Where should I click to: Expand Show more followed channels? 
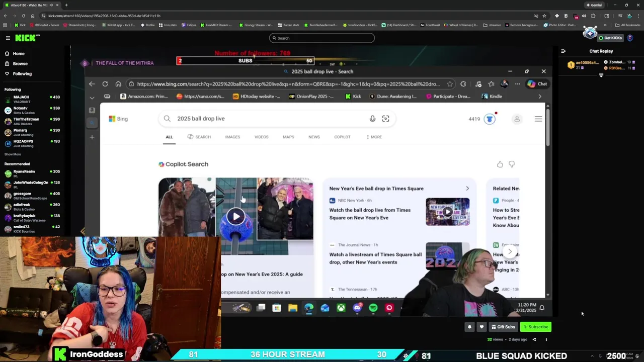pyautogui.click(x=13, y=154)
